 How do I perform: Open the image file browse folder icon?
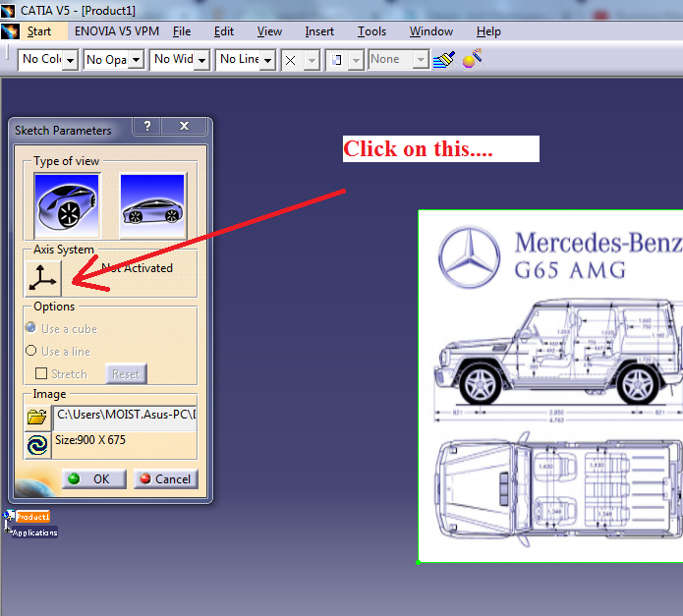coord(37,417)
